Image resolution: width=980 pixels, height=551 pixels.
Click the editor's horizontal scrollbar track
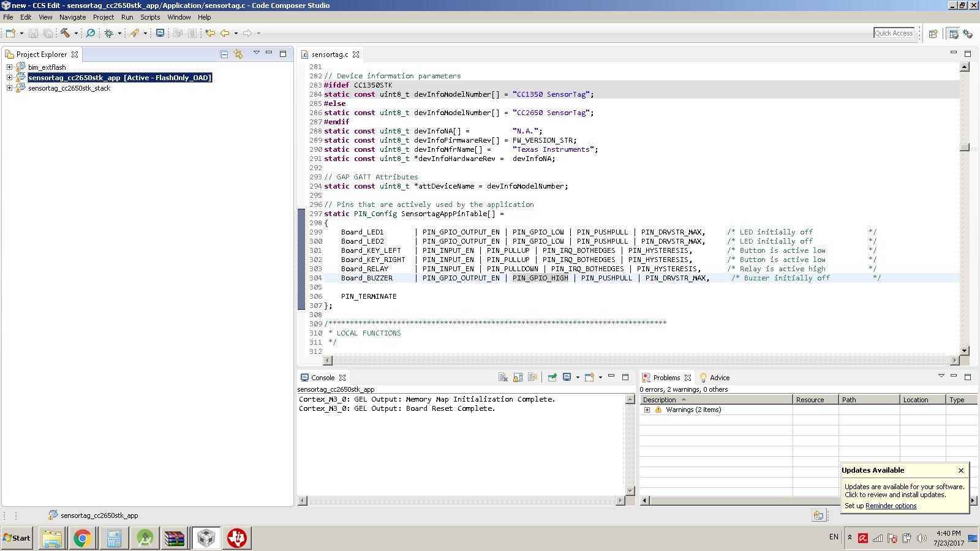[x=641, y=361]
